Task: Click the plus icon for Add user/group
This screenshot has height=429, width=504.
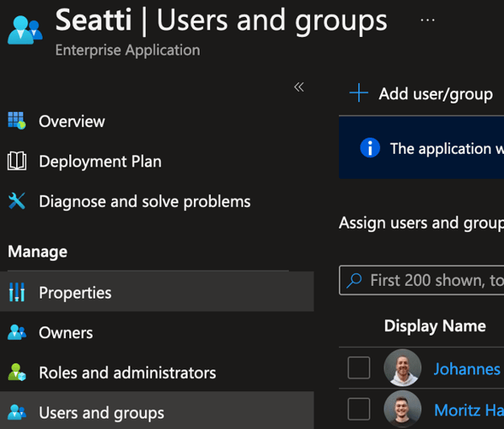Action: coord(359,93)
